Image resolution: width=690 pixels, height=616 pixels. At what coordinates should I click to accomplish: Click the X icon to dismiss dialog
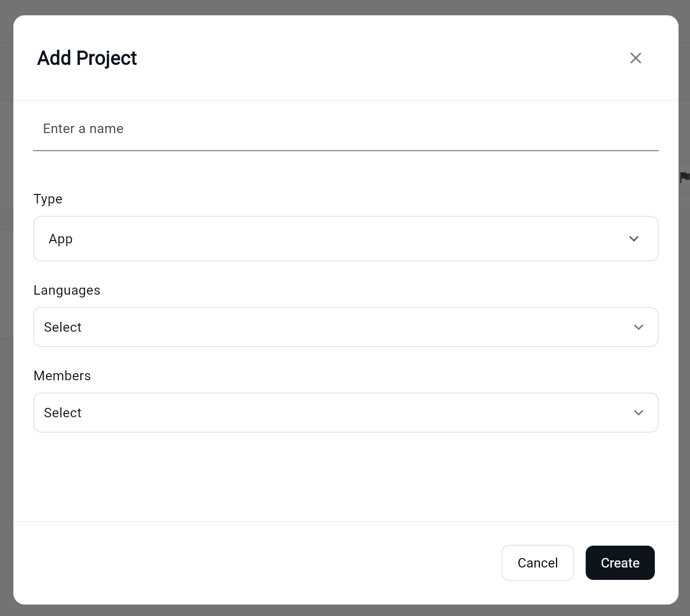tap(635, 58)
